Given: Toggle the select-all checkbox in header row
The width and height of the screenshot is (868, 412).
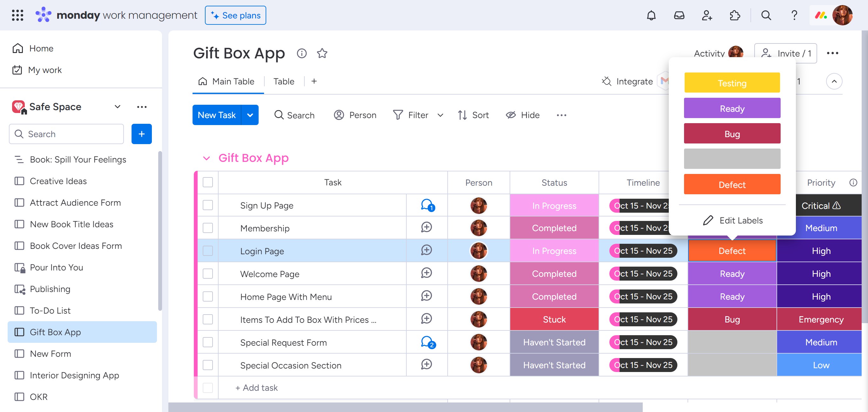Looking at the screenshot, I should 207,183.
